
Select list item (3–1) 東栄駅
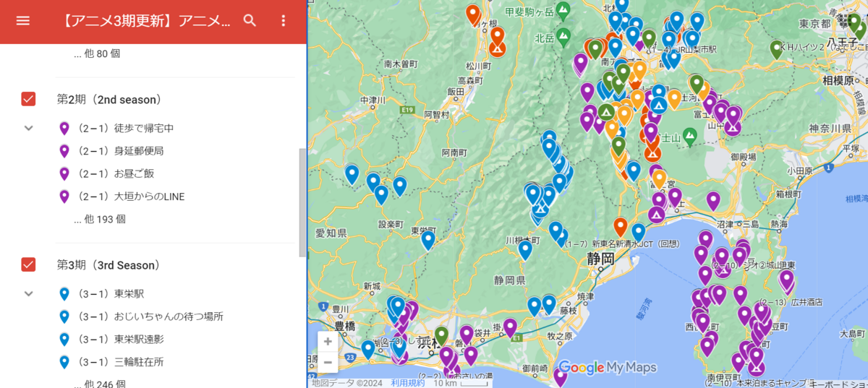coord(109,294)
